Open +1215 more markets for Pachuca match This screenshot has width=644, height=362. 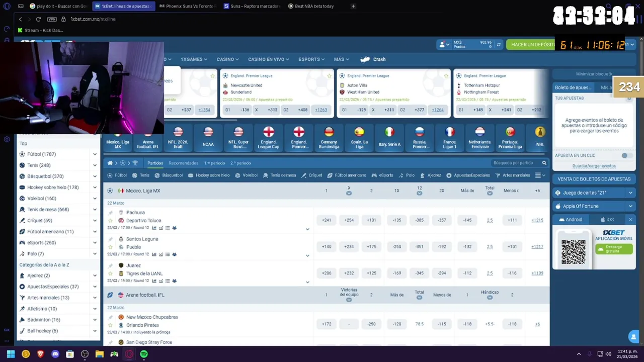click(x=537, y=220)
